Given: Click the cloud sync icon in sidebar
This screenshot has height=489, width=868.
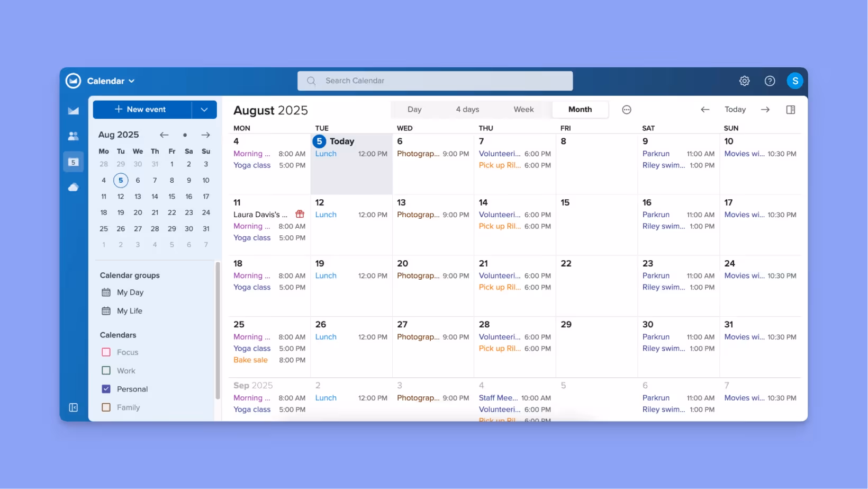Looking at the screenshot, I should click(x=73, y=187).
